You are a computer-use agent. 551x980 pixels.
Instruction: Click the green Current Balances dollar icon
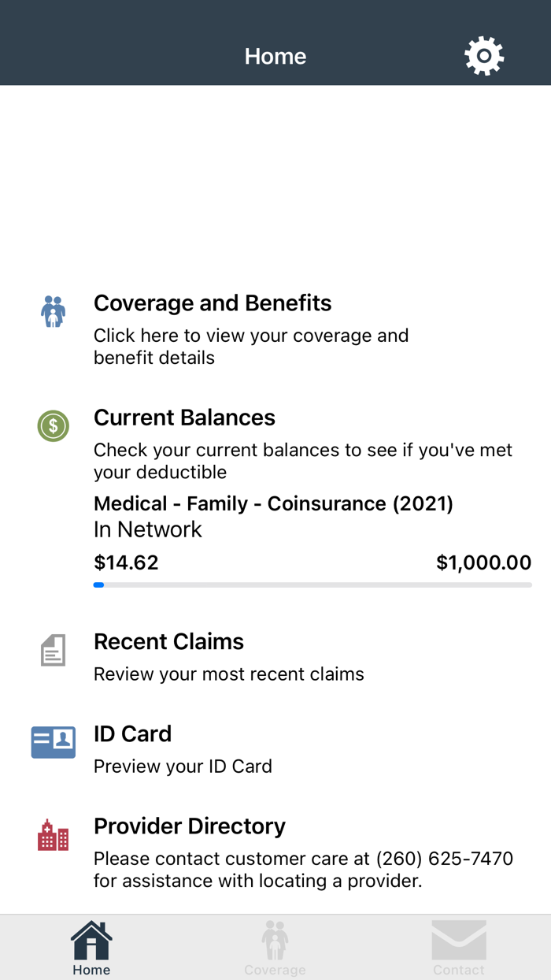point(52,426)
